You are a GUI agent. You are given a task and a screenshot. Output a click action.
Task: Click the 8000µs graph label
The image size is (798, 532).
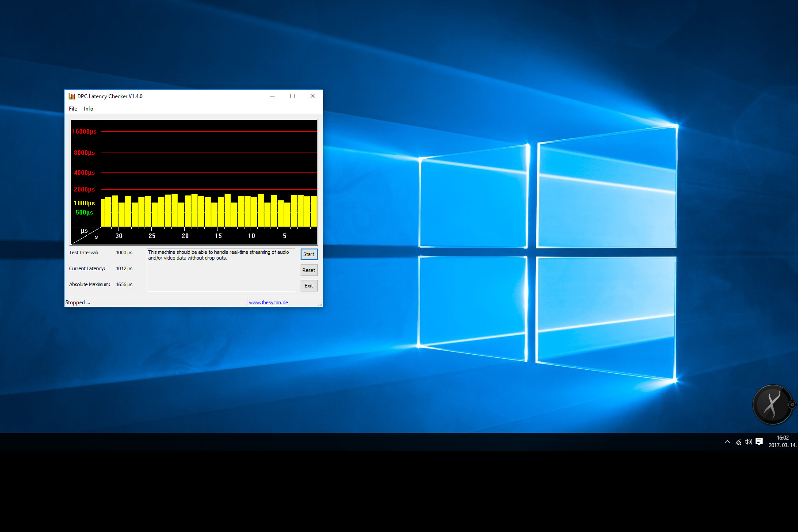tap(84, 153)
